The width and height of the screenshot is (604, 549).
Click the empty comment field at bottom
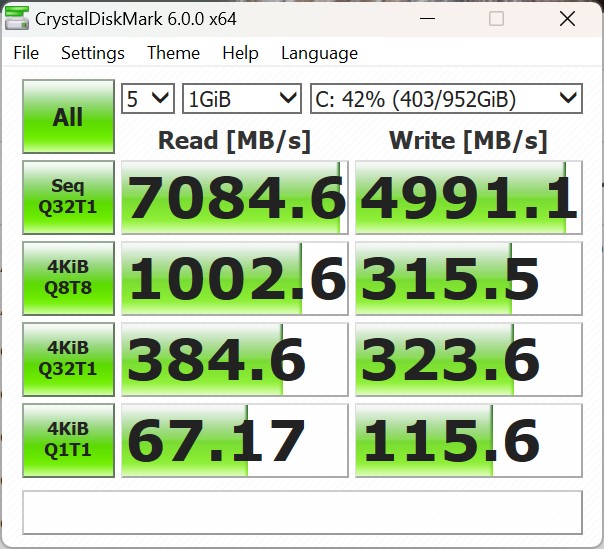click(x=302, y=512)
